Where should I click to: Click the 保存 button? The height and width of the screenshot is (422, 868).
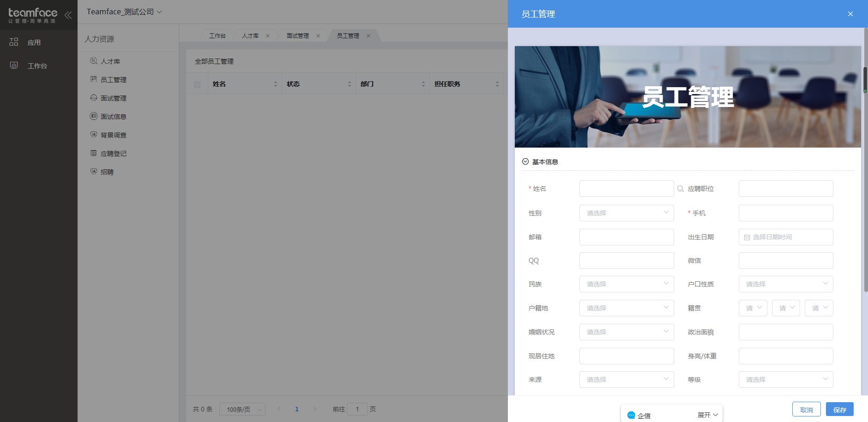840,410
